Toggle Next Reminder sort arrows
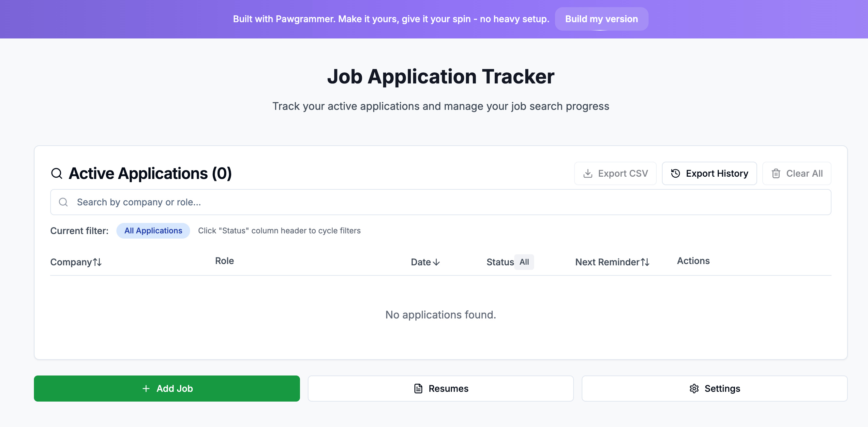The height and width of the screenshot is (427, 868). coord(645,262)
